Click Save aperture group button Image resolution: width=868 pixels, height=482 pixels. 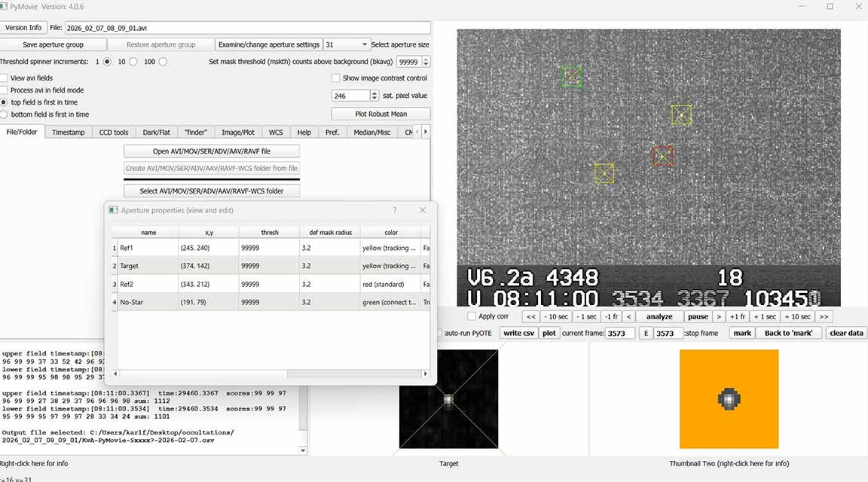tap(53, 44)
